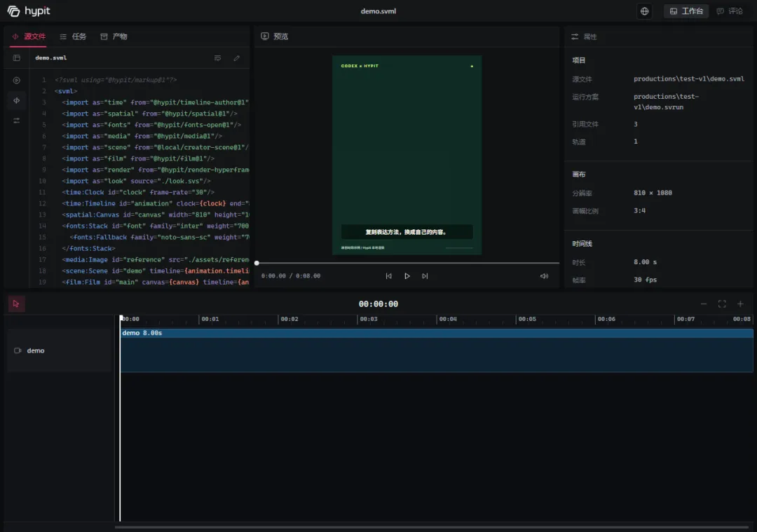The image size is (757, 532).
Task: Click the productions\test-v1\demo.svml source path
Action: [689, 79]
